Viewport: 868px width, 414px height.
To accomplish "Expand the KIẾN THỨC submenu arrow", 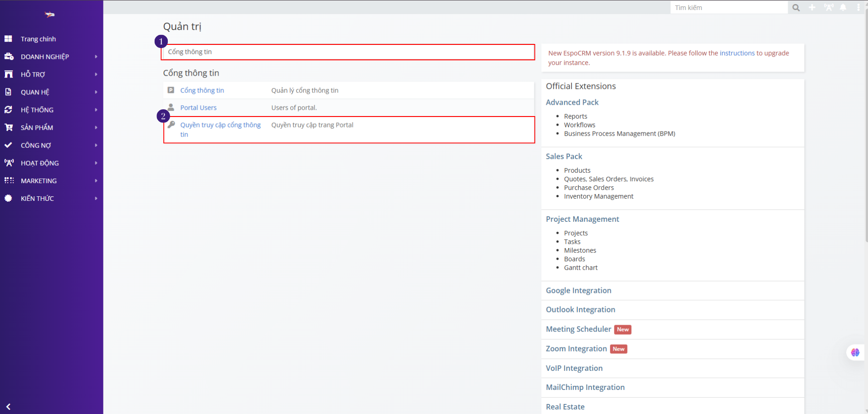I will (x=96, y=198).
